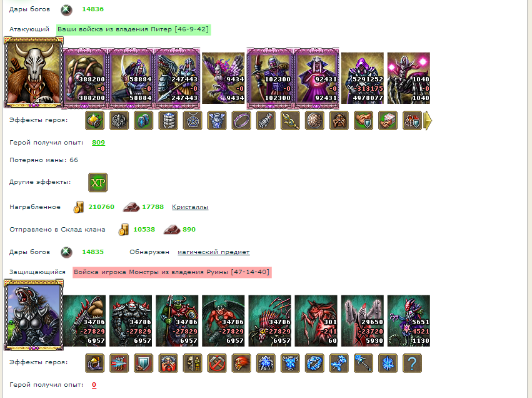Click the defender unit card showing 29650 troops
The image size is (532, 398).
tap(363, 321)
